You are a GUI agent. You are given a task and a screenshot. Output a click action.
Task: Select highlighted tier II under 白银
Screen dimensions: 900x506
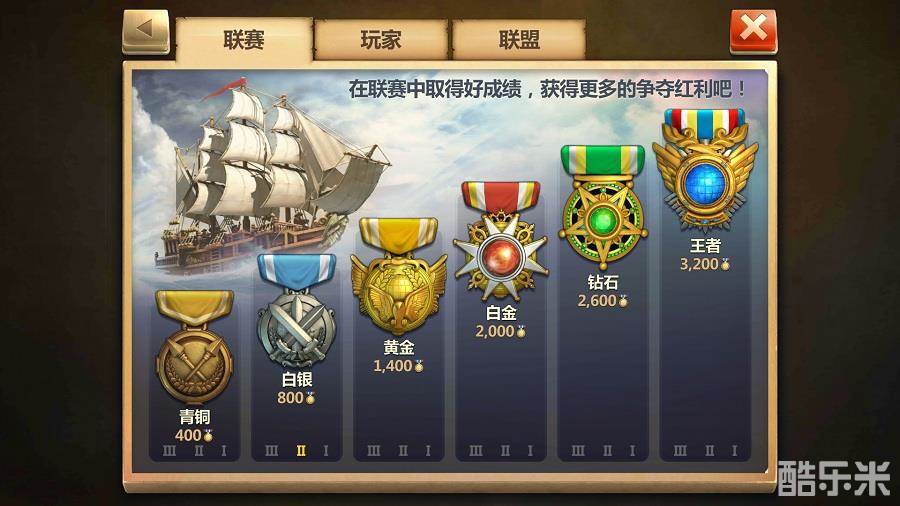click(x=301, y=451)
